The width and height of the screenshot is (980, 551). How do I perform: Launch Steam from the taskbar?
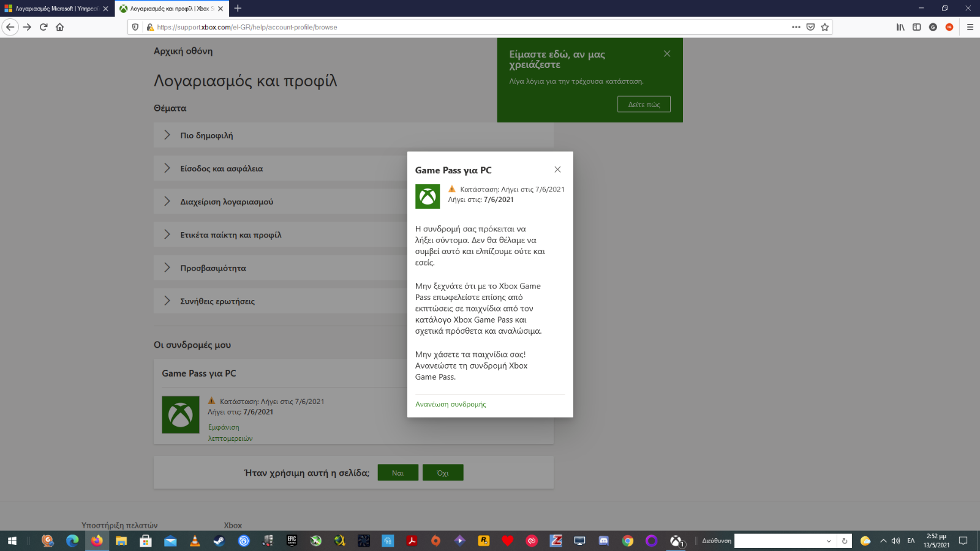[x=219, y=541]
